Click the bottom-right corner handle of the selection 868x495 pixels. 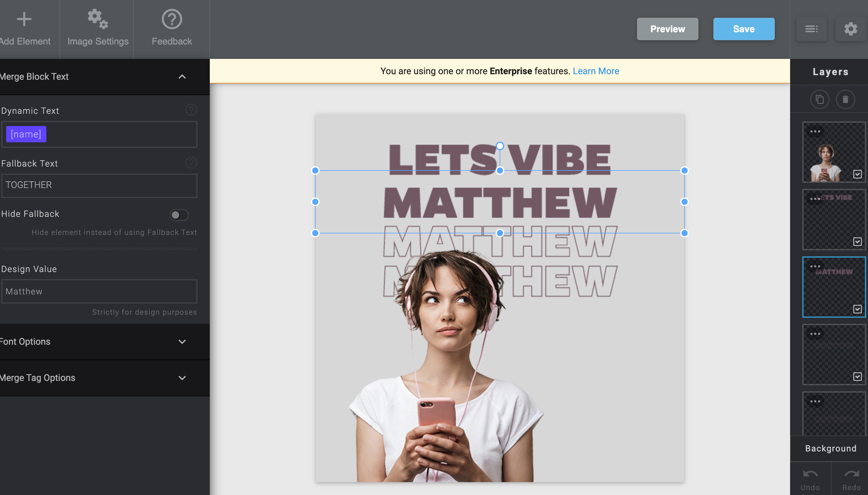[x=684, y=233]
